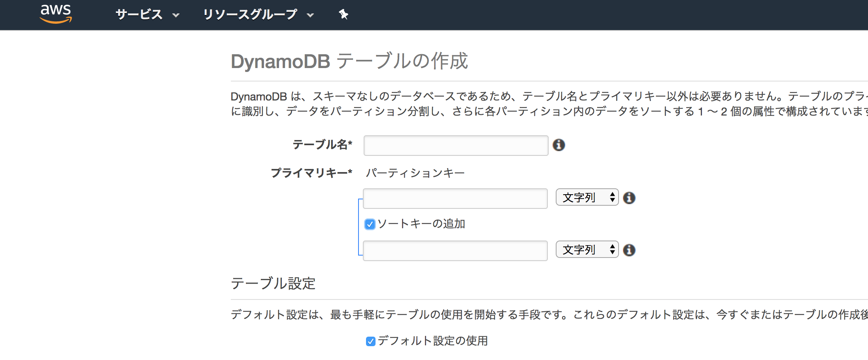Open partition key 文字列 type dropdown
The height and width of the screenshot is (360, 868).
[587, 197]
